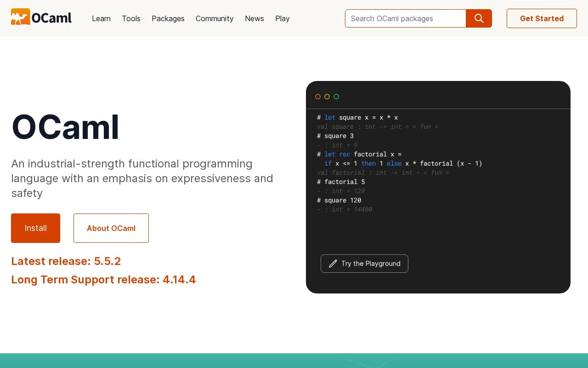
Task: Open the Learn menu item
Action: point(101,18)
